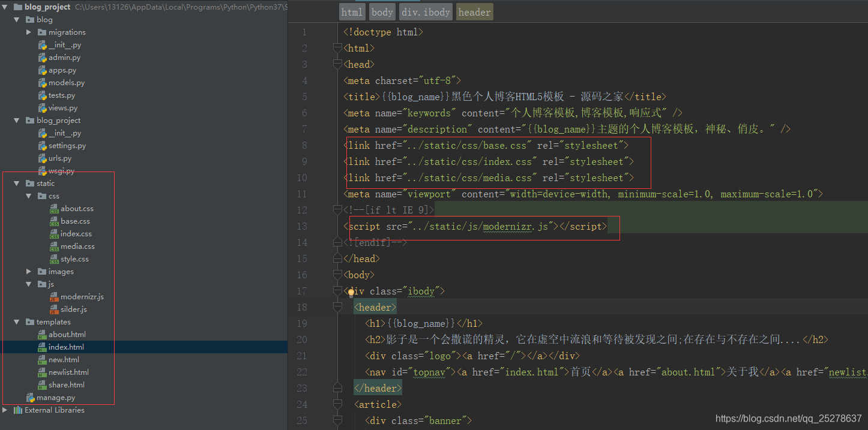The image size is (868, 430).
Task: Collapse the static folder arrow
Action: [x=17, y=184]
